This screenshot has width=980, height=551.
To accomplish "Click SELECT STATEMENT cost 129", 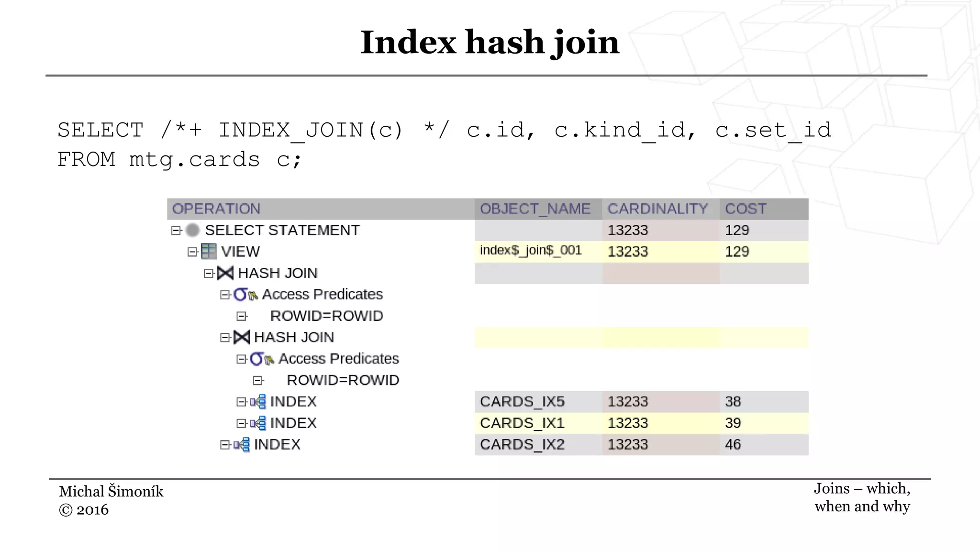I will click(x=737, y=231).
